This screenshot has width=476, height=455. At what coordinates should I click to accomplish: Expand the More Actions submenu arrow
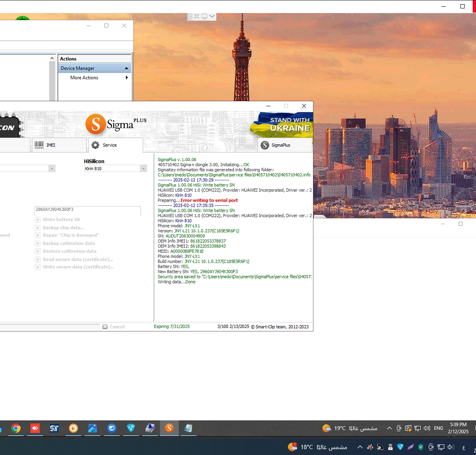pyautogui.click(x=126, y=78)
